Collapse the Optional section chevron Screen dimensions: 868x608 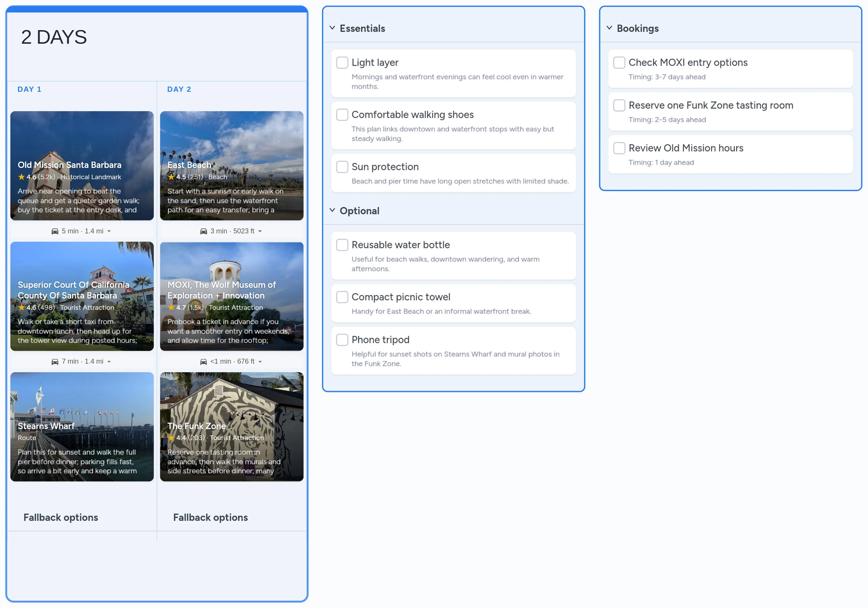click(332, 210)
